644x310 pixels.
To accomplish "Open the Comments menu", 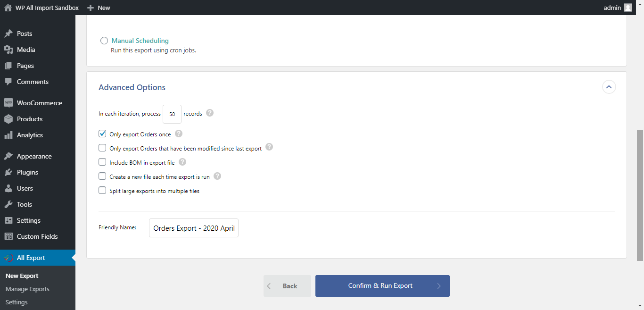I will pyautogui.click(x=38, y=82).
